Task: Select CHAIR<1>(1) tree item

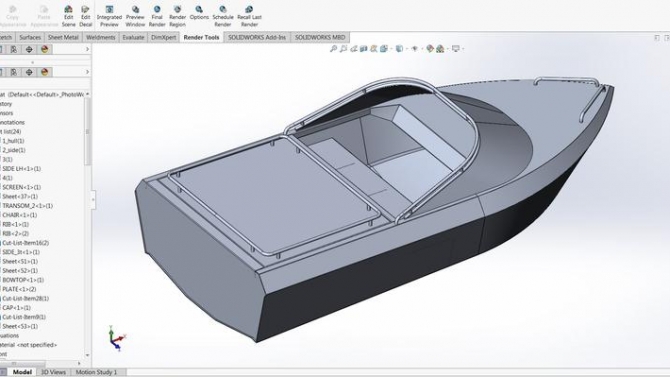Action: pyautogui.click(x=20, y=215)
